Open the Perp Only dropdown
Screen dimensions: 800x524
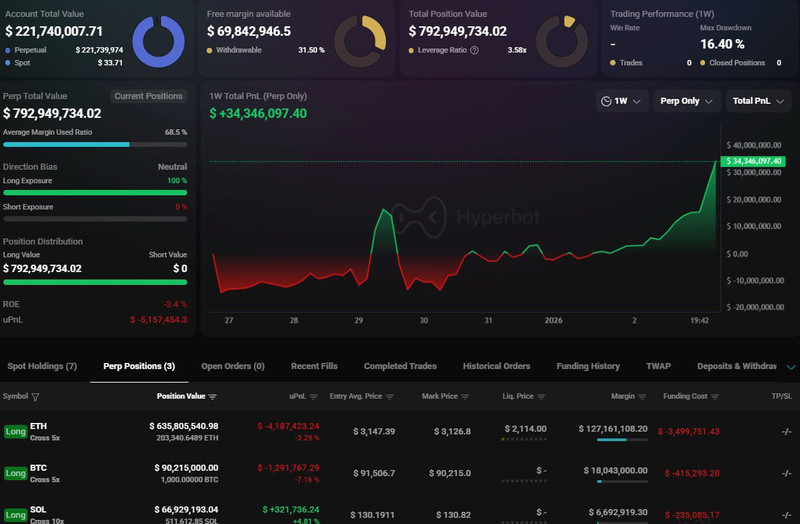point(688,101)
